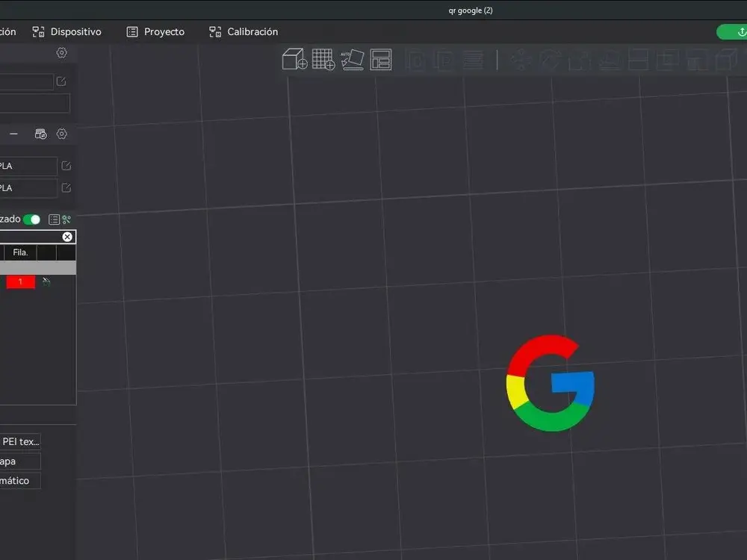
Task: Open the PEI textured plate dropdown
Action: click(20, 441)
